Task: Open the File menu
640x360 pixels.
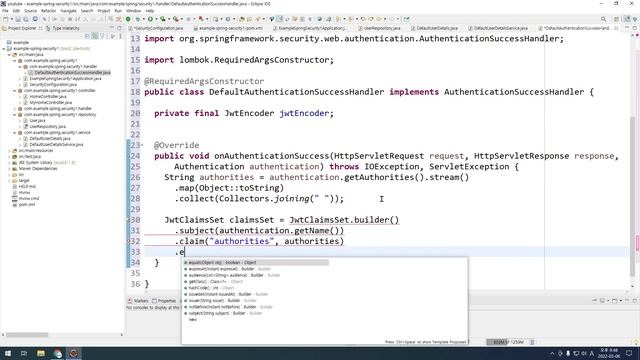Action: 5,11
